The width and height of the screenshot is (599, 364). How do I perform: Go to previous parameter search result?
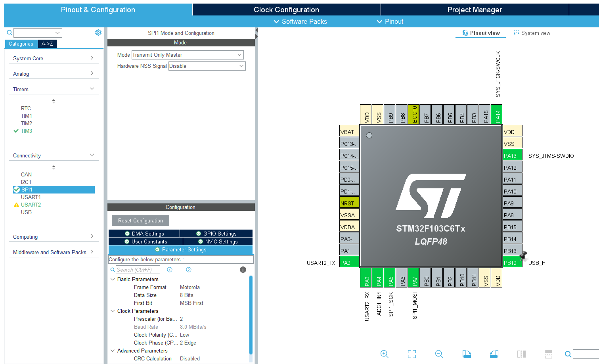click(170, 270)
